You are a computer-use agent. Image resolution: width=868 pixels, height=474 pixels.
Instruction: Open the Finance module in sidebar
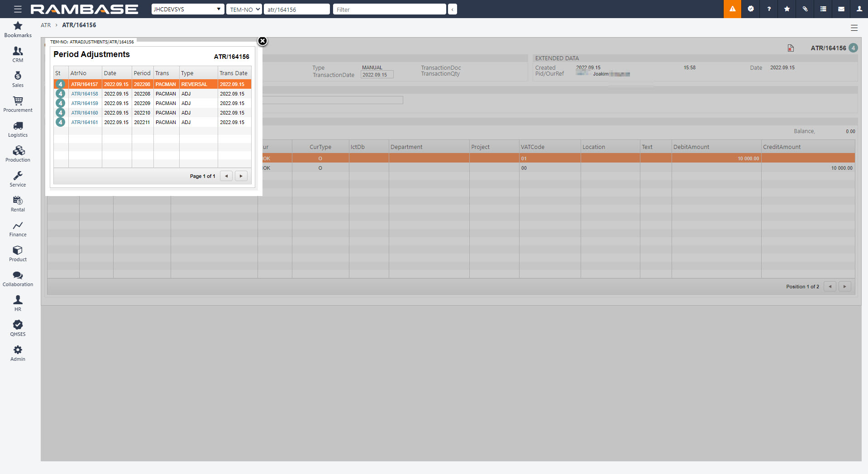point(18,229)
